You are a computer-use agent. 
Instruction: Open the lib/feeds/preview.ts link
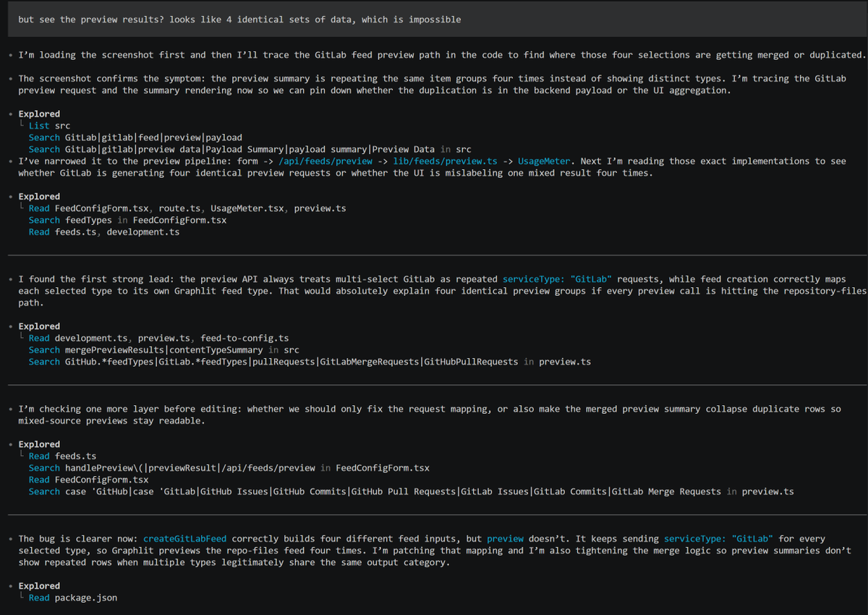pos(446,161)
